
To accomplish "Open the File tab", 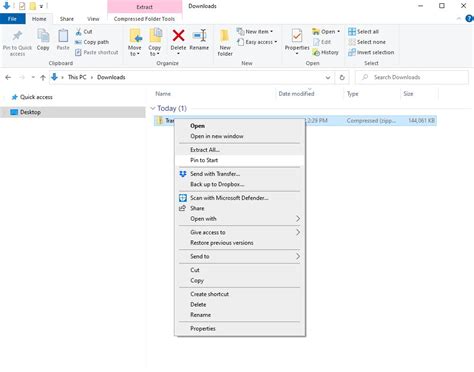I will click(x=12, y=19).
